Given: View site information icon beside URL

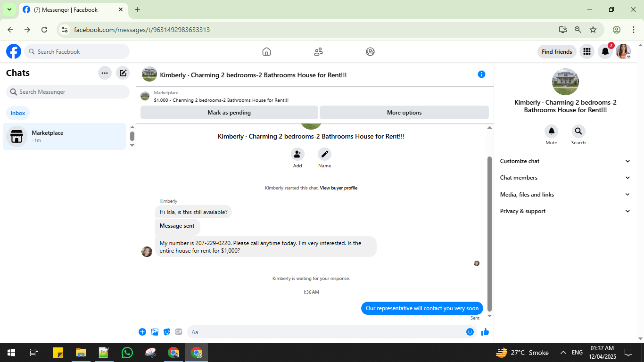Looking at the screenshot, I should pos(65,30).
